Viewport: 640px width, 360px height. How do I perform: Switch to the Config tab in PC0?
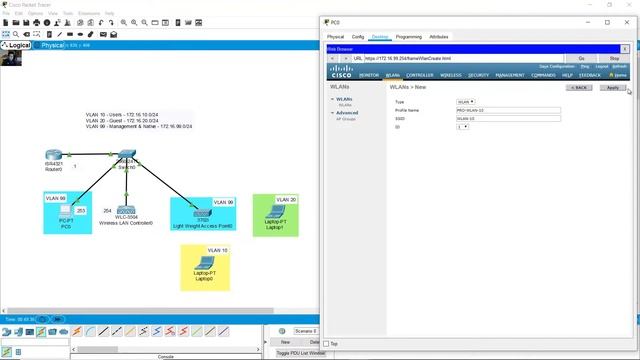[x=358, y=37]
